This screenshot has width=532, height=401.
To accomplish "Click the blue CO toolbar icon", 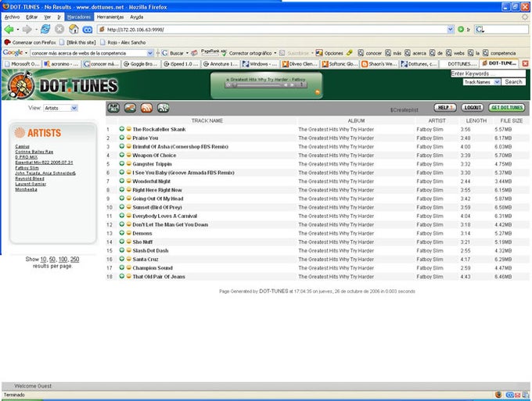I will coord(88,30).
